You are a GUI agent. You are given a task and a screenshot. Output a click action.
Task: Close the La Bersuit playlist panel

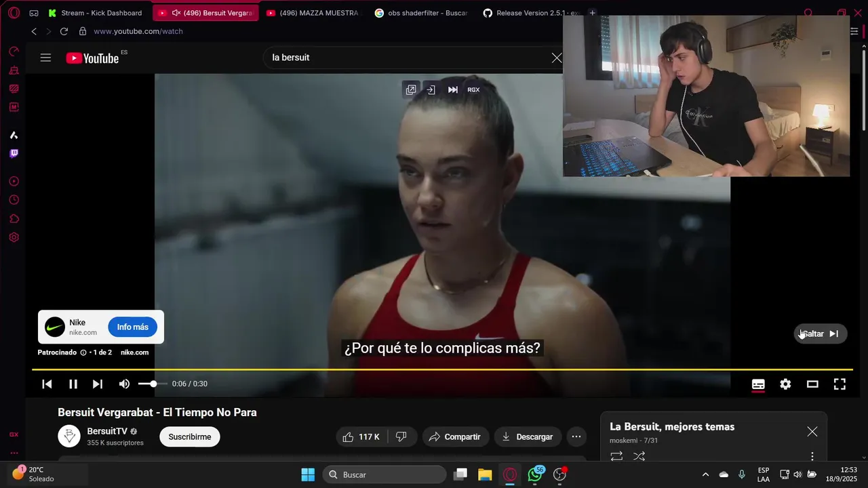tap(812, 432)
